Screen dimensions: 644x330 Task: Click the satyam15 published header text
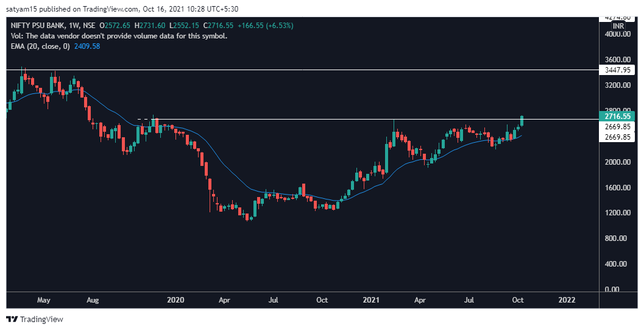tap(123, 9)
